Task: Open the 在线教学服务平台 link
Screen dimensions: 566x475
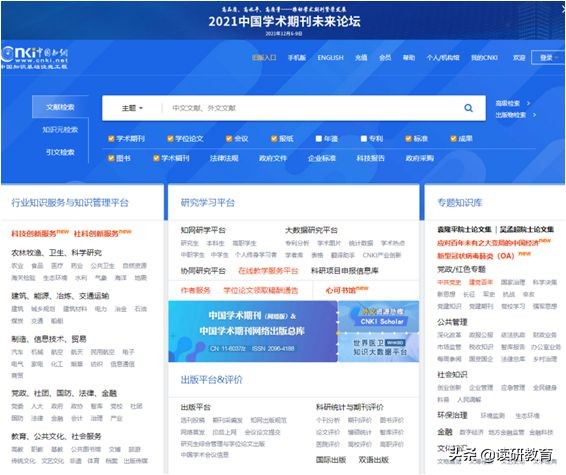Action: pos(268,271)
